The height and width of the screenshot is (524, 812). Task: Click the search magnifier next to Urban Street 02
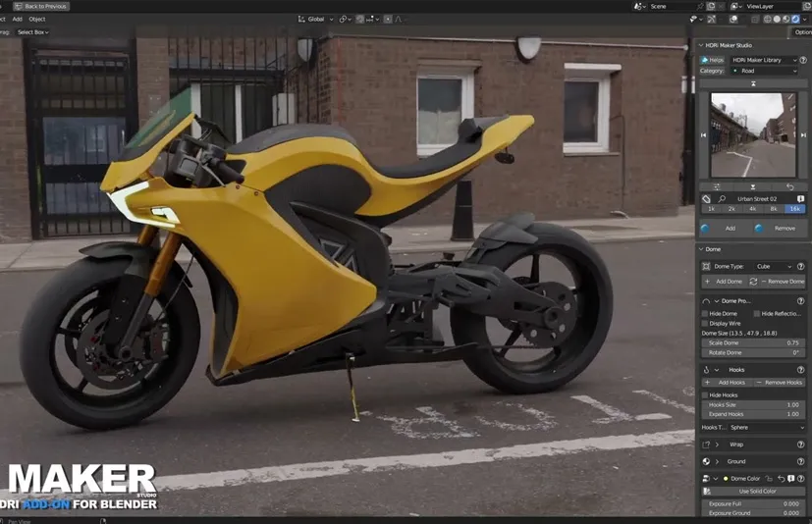click(x=722, y=199)
